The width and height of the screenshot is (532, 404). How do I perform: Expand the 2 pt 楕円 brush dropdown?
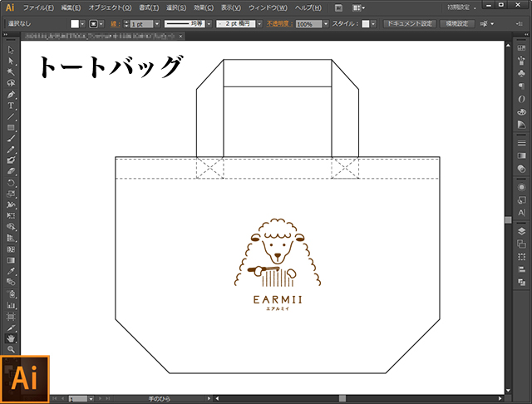(259, 24)
